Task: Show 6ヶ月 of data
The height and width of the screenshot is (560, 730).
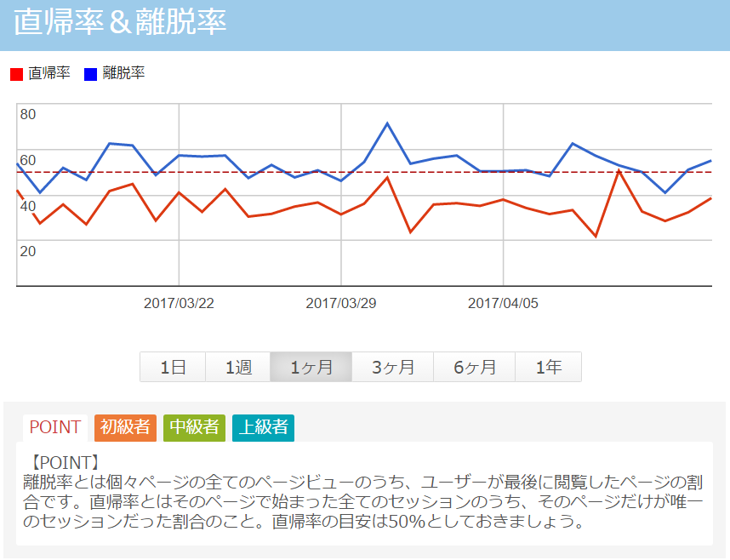Action: tap(474, 368)
